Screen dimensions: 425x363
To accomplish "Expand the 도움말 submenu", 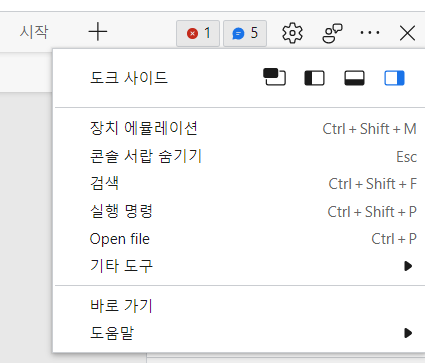I will 239,333.
